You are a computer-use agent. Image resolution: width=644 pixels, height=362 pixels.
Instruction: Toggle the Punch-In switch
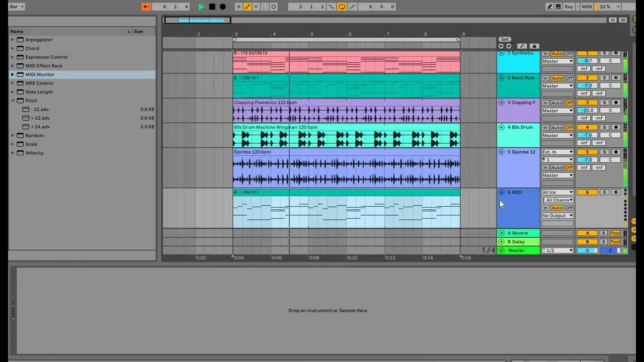pos(331,7)
